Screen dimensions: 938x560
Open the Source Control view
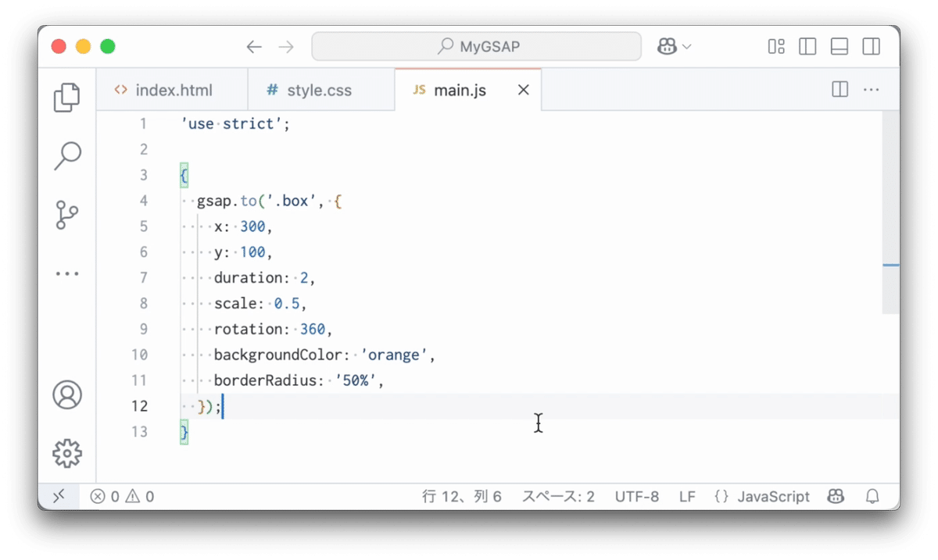point(67,214)
